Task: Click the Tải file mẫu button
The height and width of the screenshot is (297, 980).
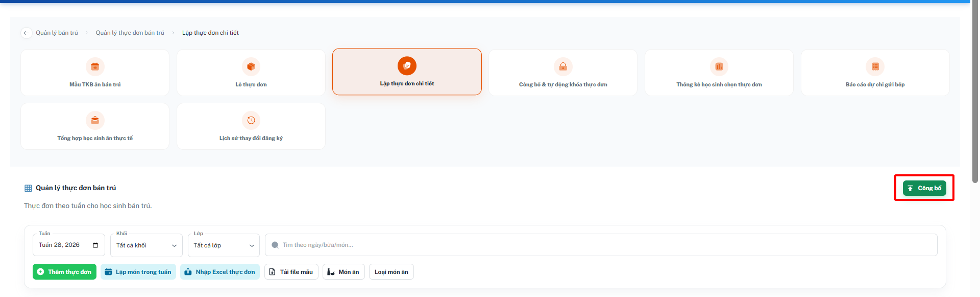Action: tap(291, 272)
